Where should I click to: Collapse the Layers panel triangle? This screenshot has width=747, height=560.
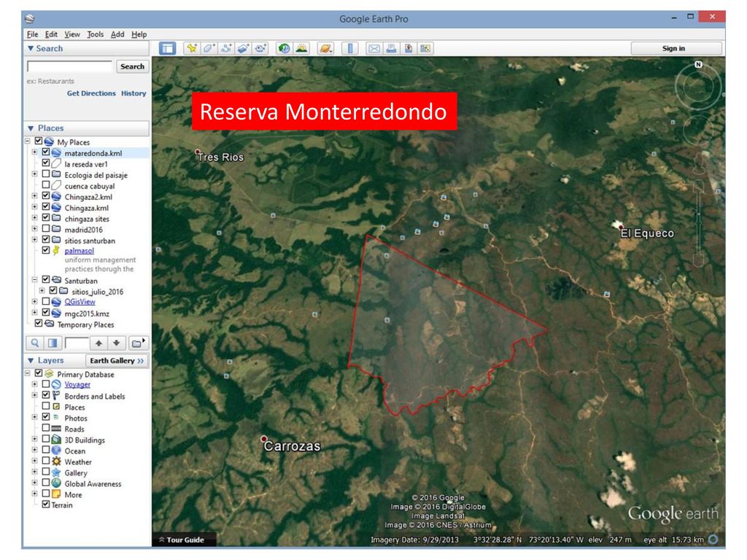31,360
